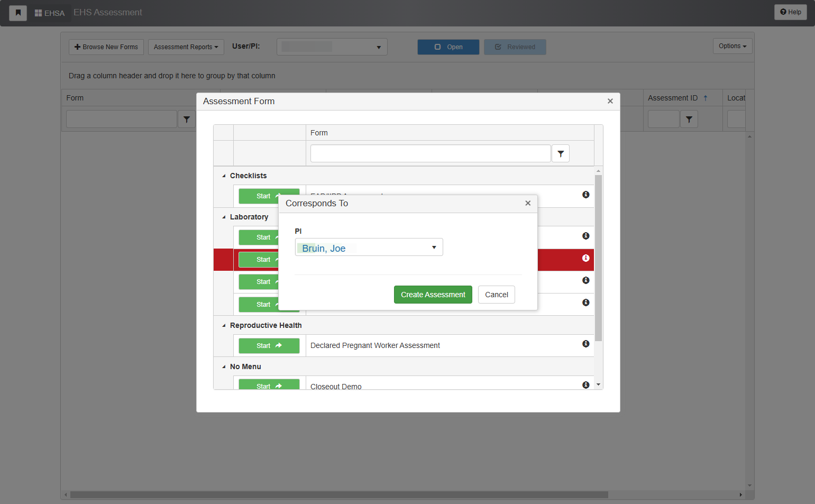Open the EHSA app grid menu

49,13
